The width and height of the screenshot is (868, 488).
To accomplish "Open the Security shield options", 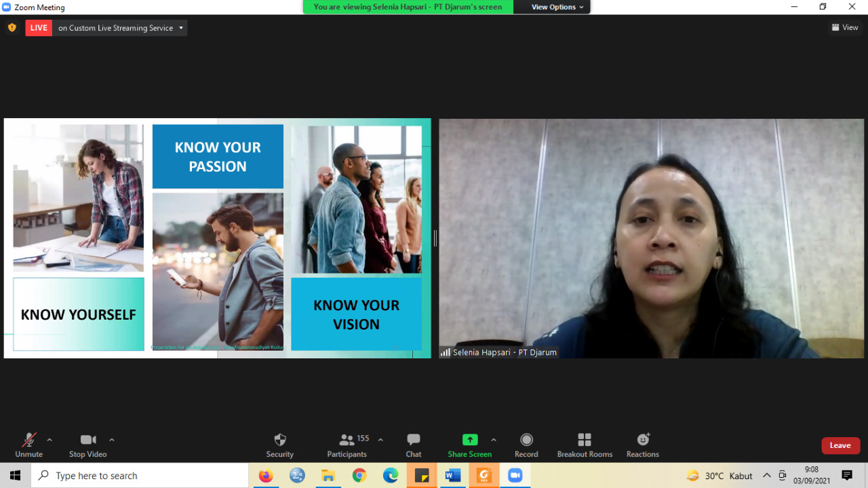I will tap(279, 445).
